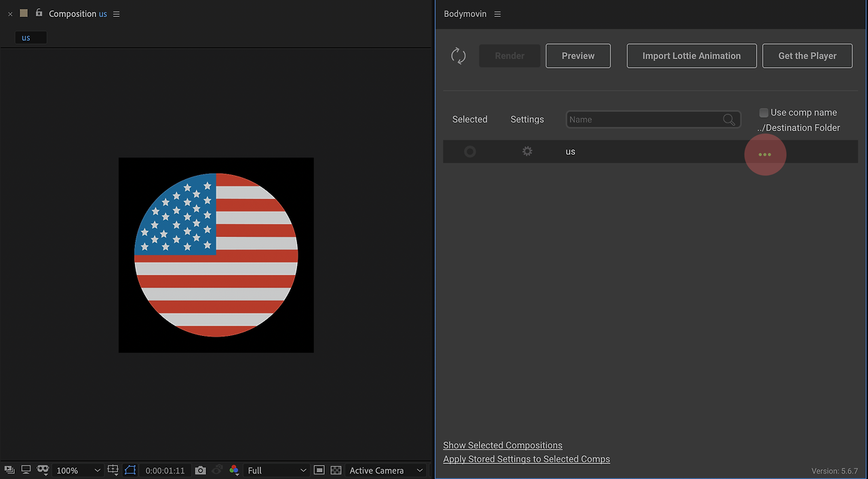
Task: Click the Preview button
Action: click(x=578, y=56)
